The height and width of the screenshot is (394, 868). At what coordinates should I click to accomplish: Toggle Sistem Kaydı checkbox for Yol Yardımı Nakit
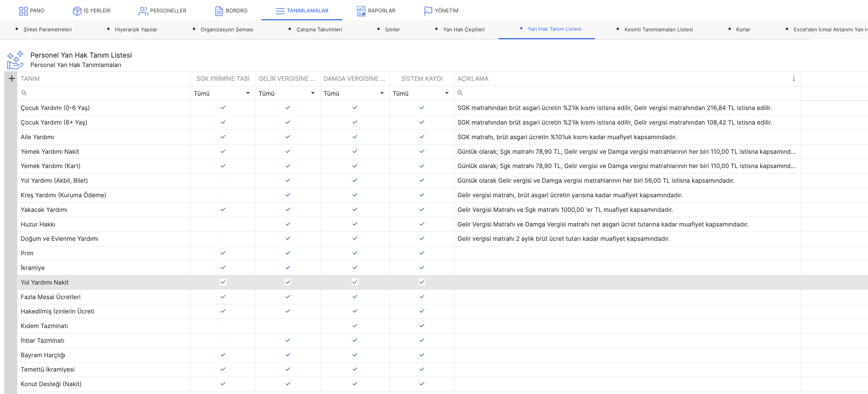(422, 282)
